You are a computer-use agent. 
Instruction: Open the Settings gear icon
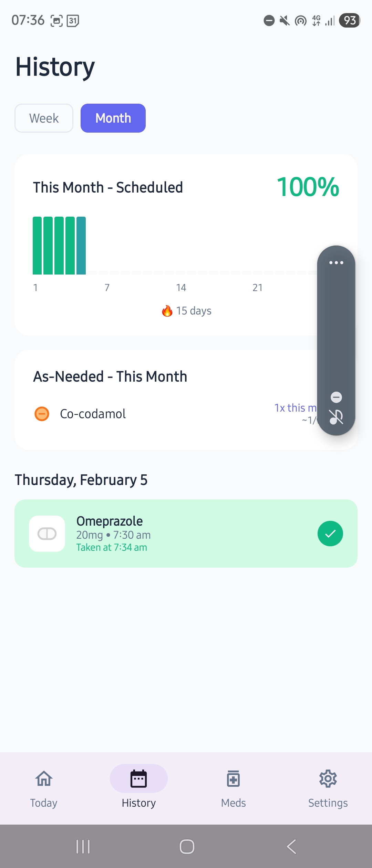pyautogui.click(x=328, y=778)
